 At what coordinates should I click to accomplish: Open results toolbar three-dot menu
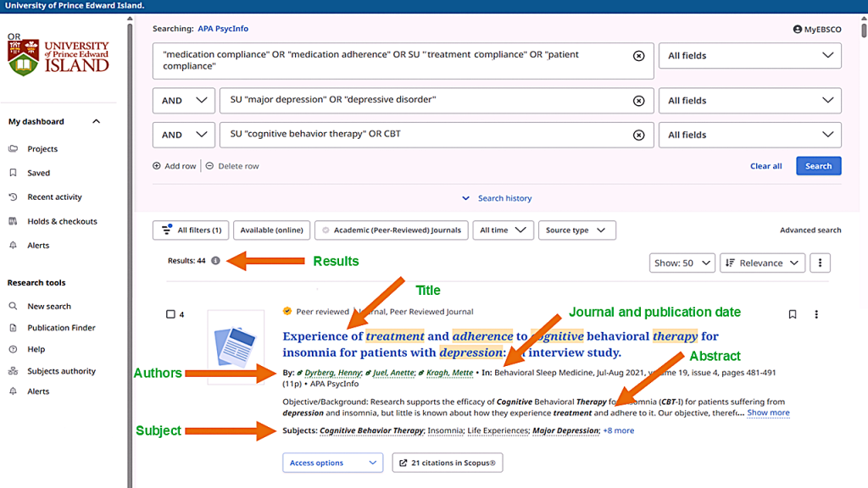tap(819, 263)
